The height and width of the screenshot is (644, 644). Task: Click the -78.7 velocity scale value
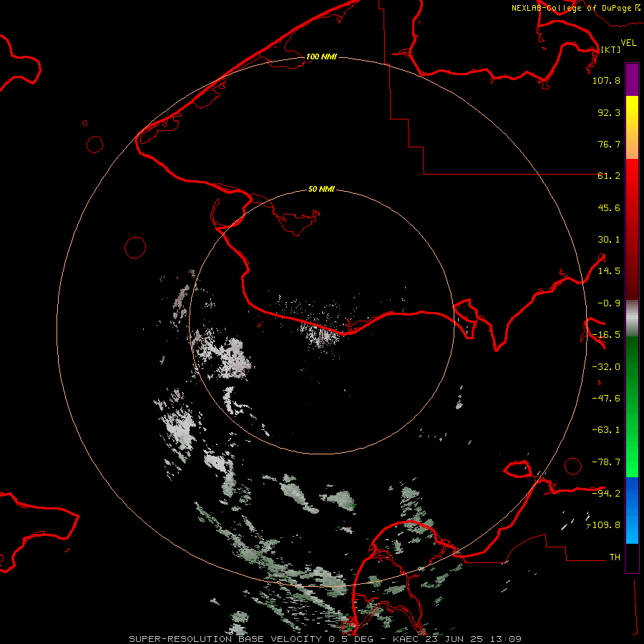pos(606,462)
